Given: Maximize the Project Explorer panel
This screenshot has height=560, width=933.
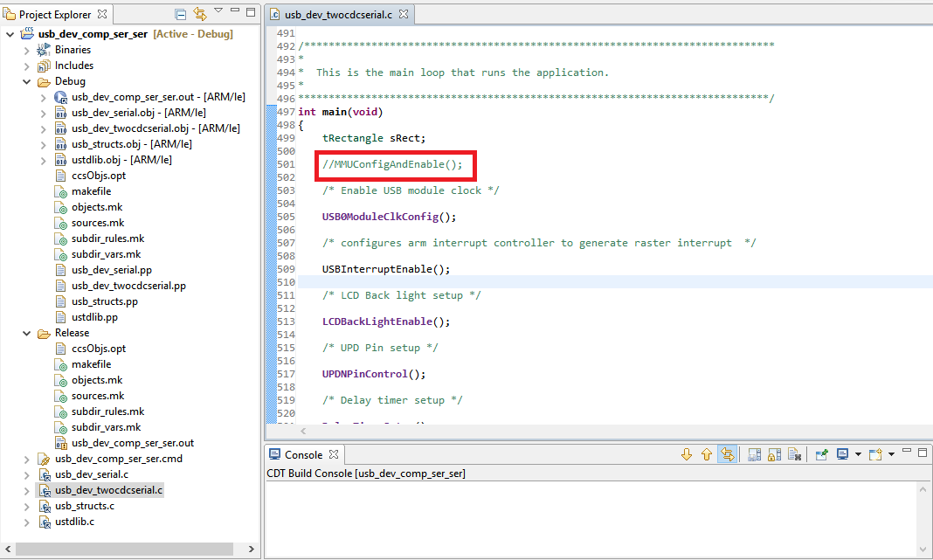Looking at the screenshot, I should tap(251, 11).
